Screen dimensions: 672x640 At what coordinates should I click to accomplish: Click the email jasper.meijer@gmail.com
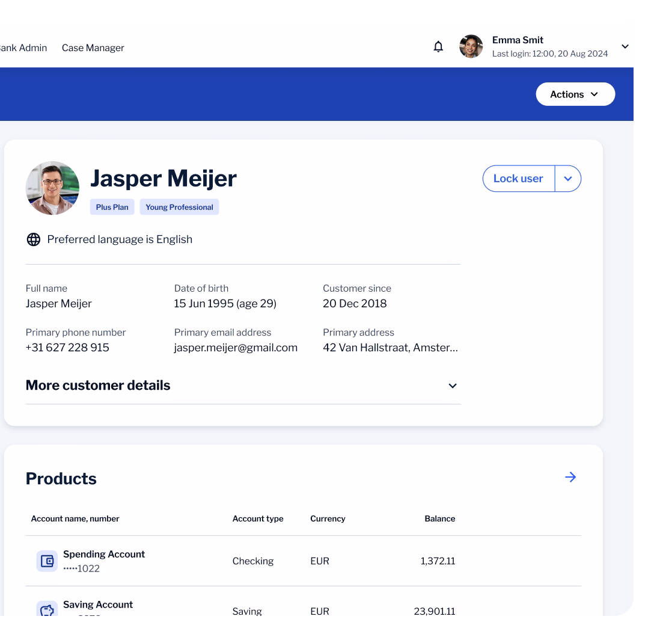click(236, 348)
